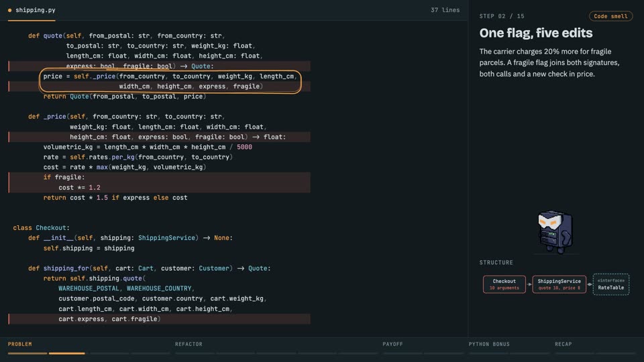Click the 'height_cm: float, express: bool, fragile: bool' line
The width and height of the screenshot is (644, 362).
(x=177, y=137)
